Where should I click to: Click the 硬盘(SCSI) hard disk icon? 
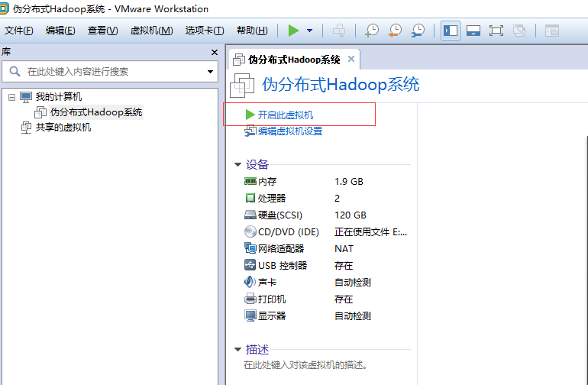(250, 215)
